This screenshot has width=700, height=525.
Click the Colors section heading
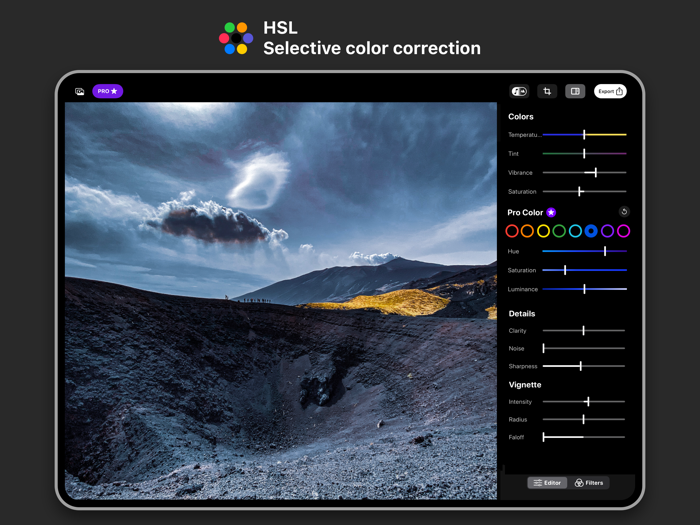521,117
